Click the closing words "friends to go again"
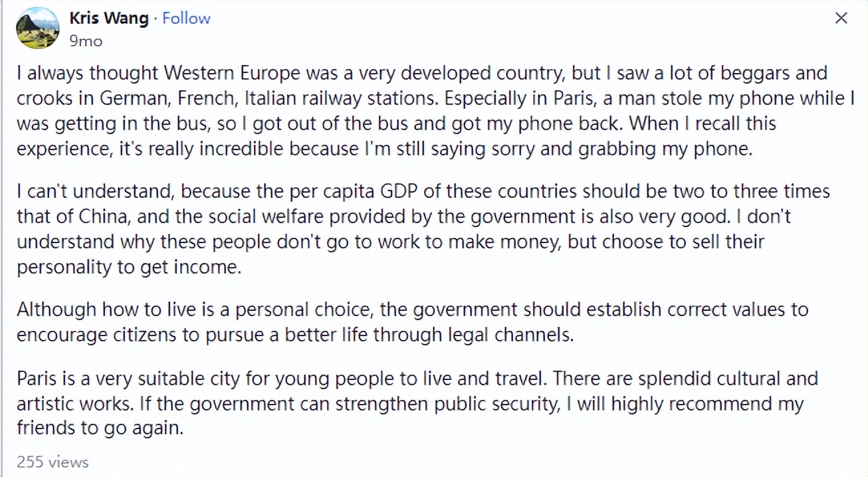 tap(99, 429)
